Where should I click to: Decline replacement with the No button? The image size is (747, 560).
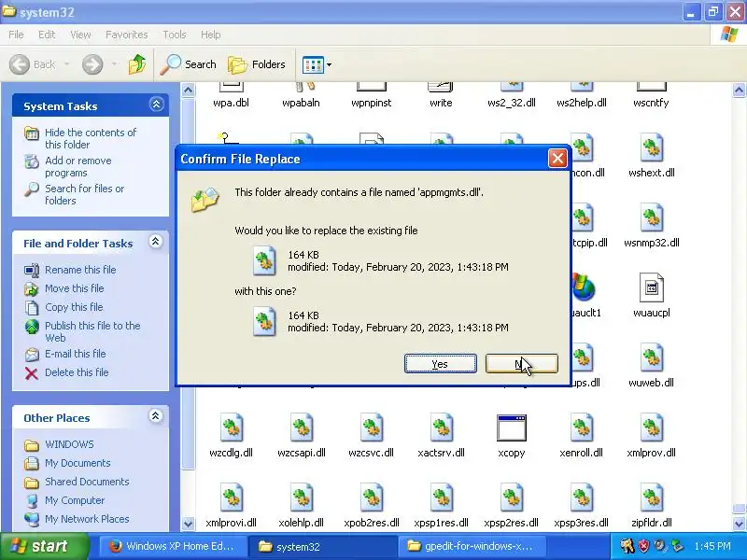click(x=522, y=364)
